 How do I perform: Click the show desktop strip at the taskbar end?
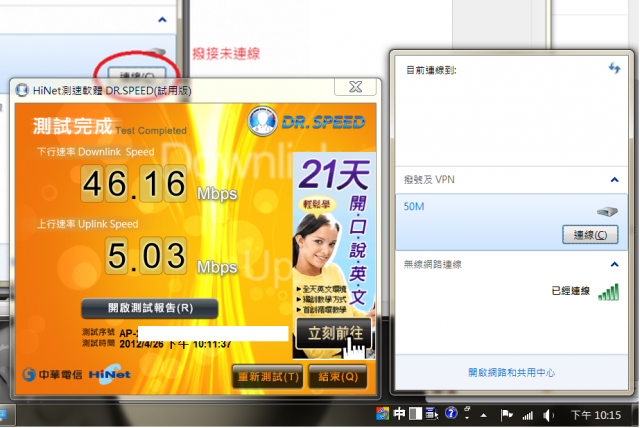[x=636, y=416]
